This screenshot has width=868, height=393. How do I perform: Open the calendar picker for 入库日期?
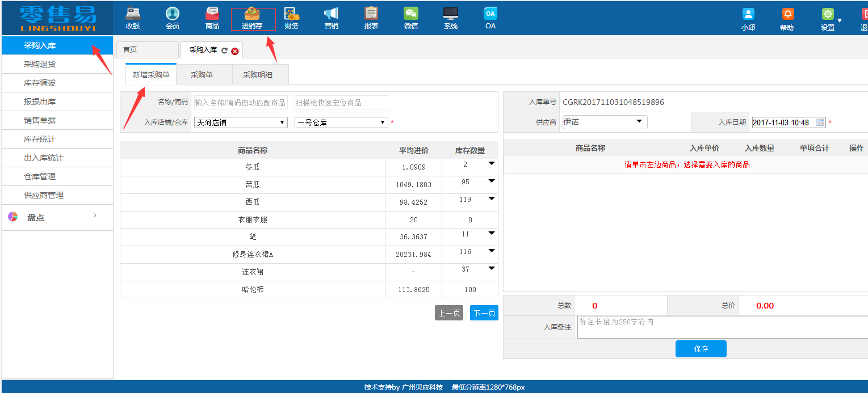point(819,122)
